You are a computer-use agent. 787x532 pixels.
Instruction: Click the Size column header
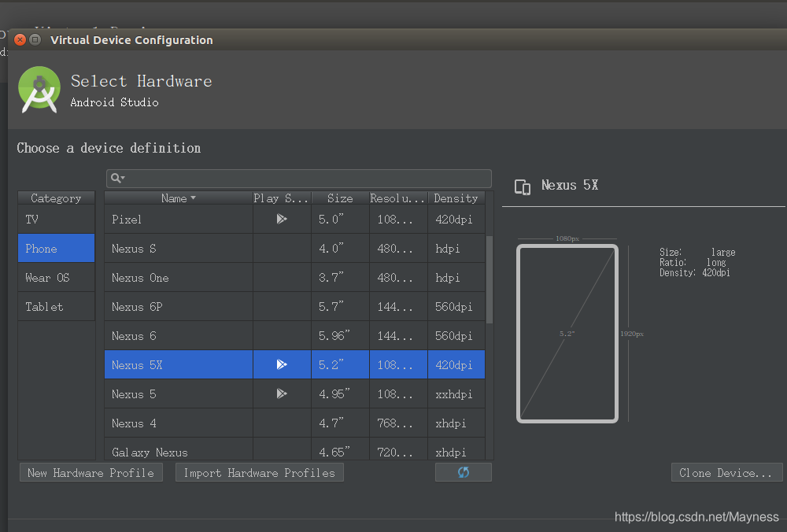[340, 198]
